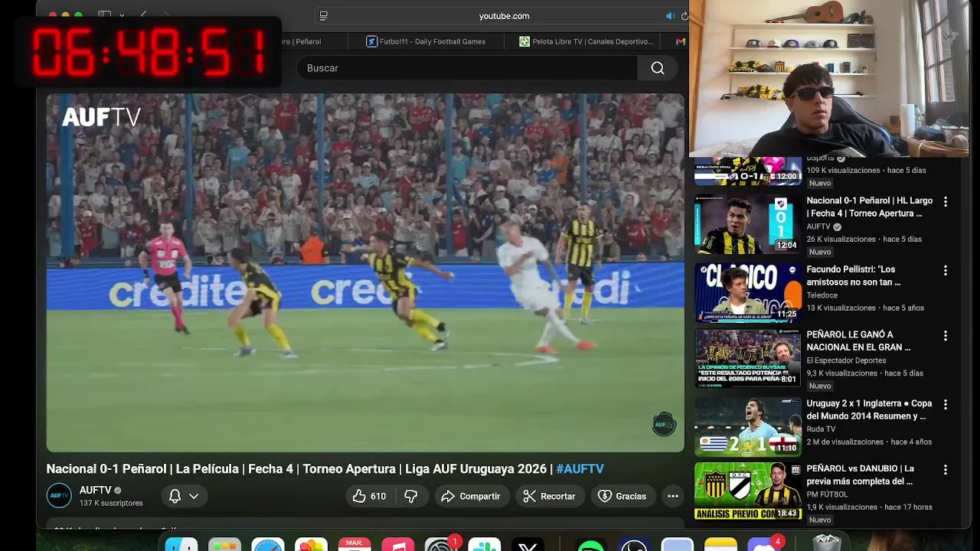This screenshot has width=980, height=551.
Task: Click '9,3 K visualizaciones' text
Action: (x=842, y=373)
